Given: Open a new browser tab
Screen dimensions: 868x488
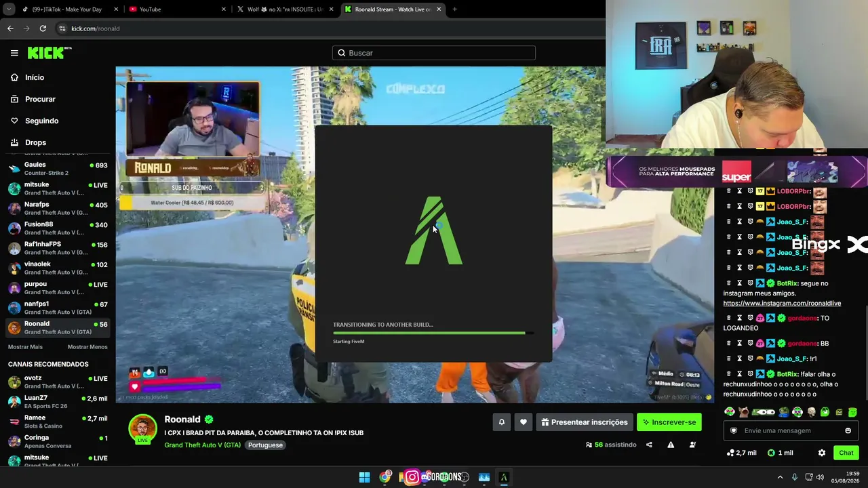Looking at the screenshot, I should tap(454, 9).
